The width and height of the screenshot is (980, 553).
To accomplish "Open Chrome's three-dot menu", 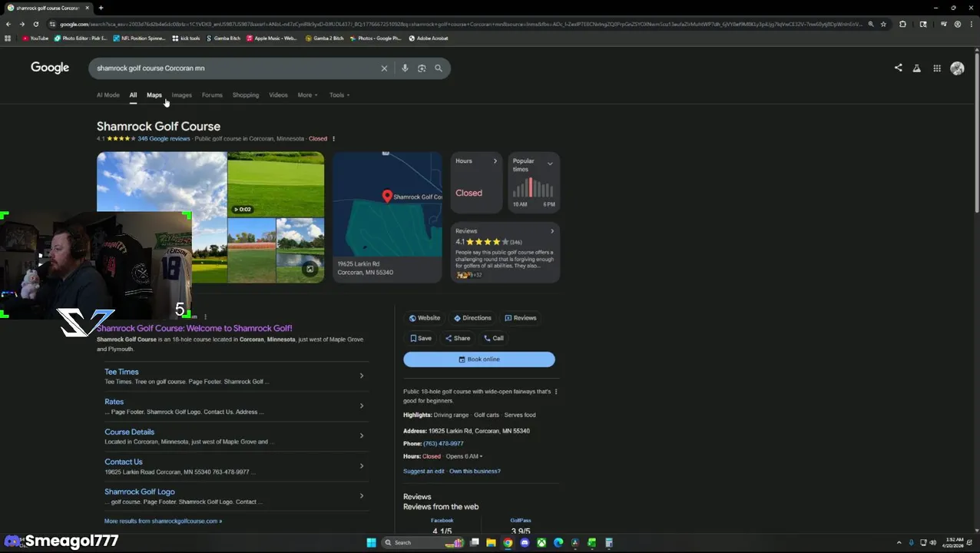I will coord(972,24).
